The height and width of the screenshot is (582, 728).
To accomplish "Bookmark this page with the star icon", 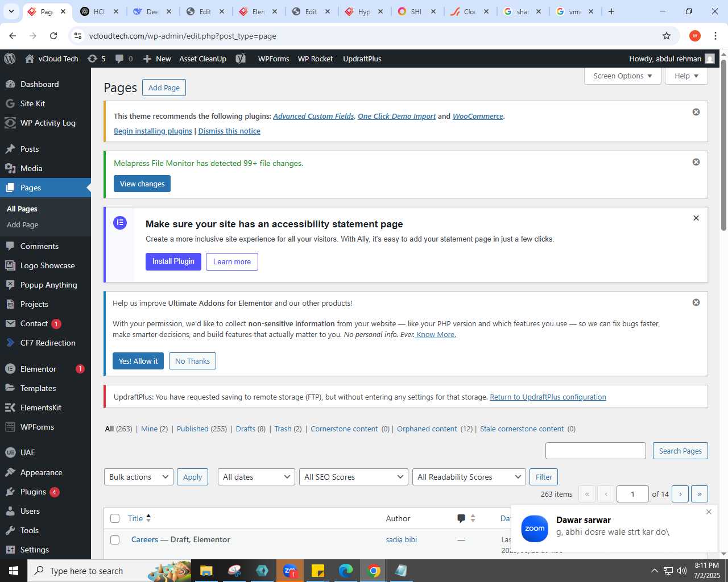I will 667,36.
